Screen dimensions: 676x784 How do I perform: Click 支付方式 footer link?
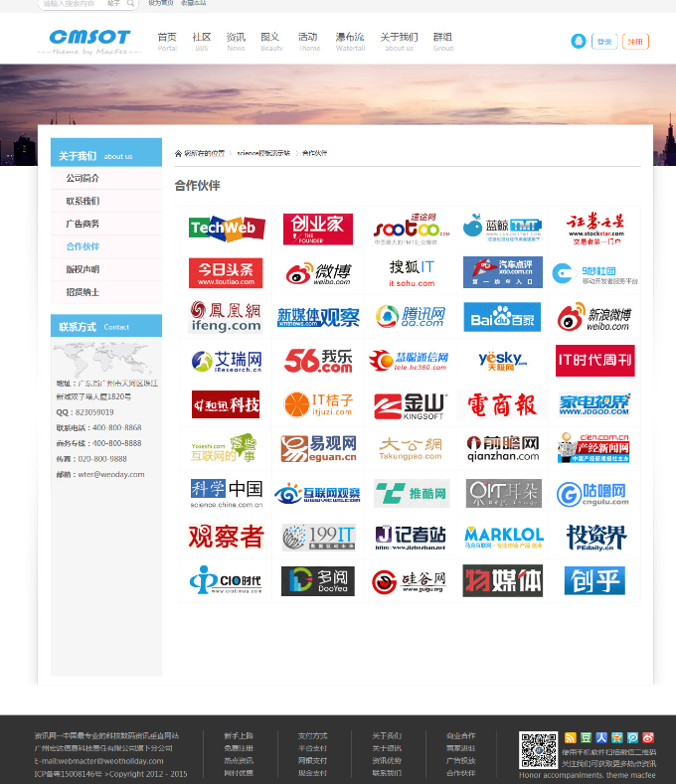click(x=312, y=736)
